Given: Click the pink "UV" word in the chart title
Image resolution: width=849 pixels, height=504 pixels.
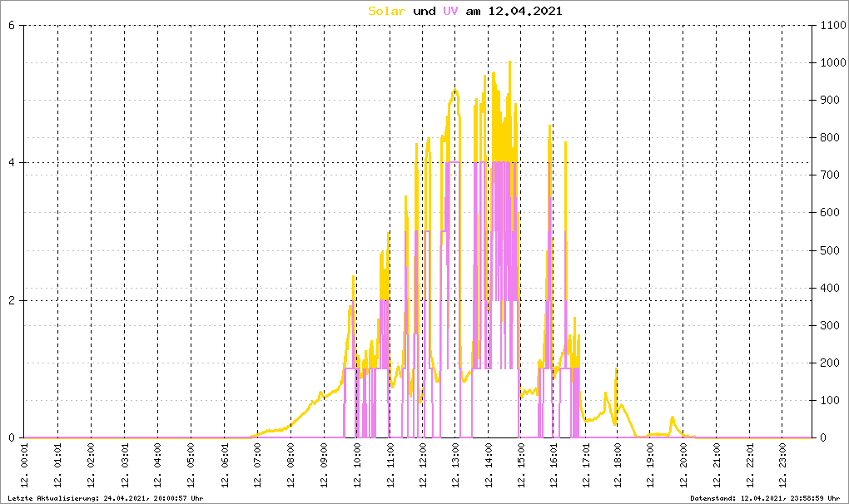Looking at the screenshot, I should coord(450,11).
